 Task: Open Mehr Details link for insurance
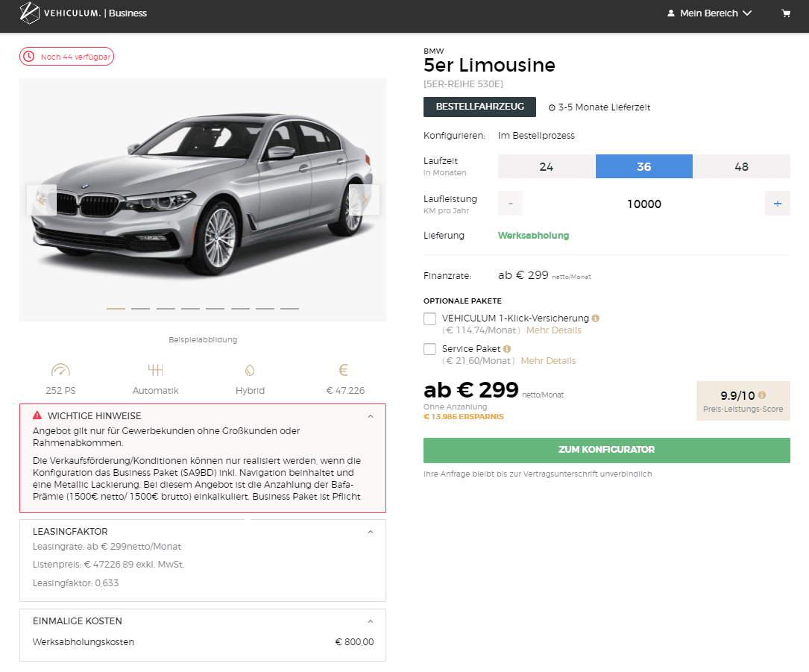click(553, 330)
